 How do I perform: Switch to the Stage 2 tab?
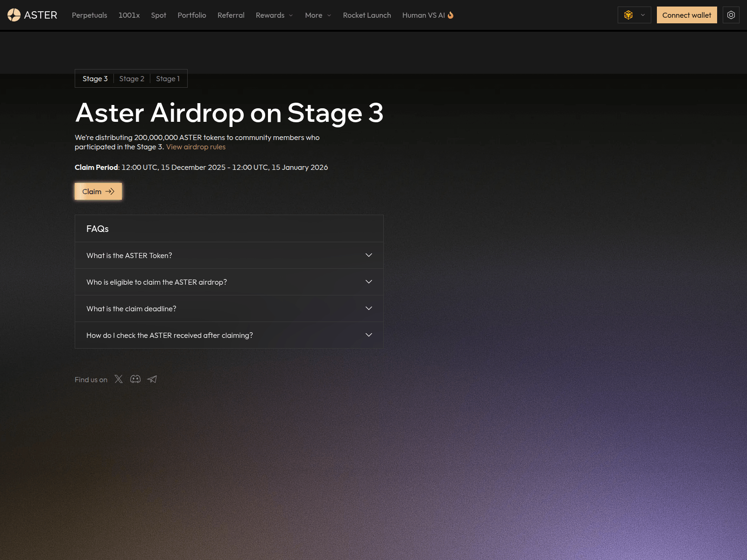132,78
